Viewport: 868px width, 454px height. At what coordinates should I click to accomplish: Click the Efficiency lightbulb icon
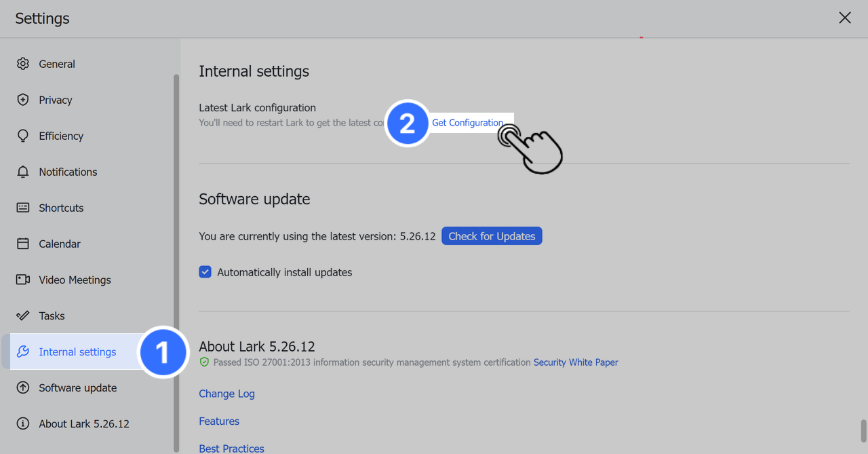(23, 136)
